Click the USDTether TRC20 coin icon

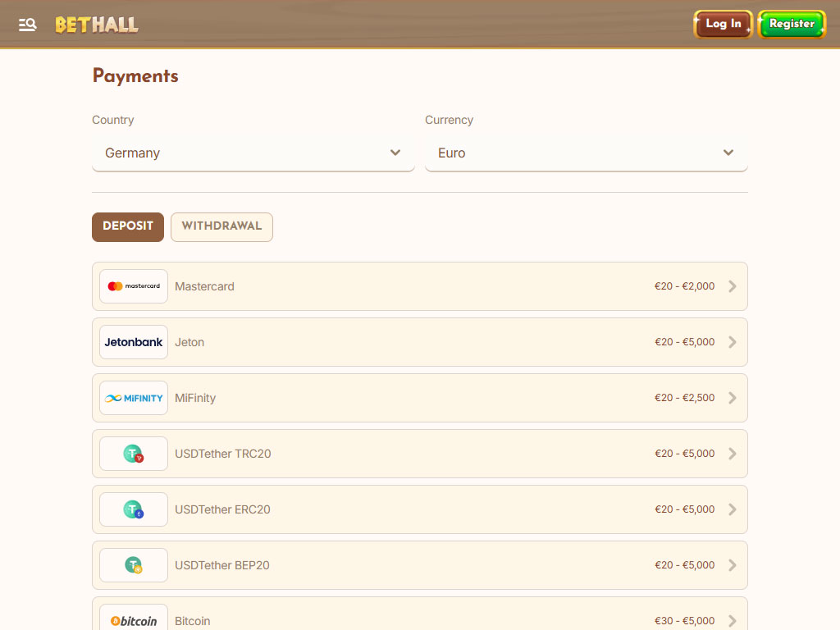click(x=134, y=454)
